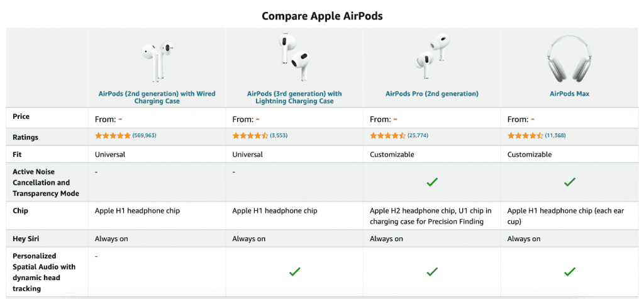Click AirPods Max Spatial Audio green checkmark
The image size is (644, 299).
tap(569, 272)
